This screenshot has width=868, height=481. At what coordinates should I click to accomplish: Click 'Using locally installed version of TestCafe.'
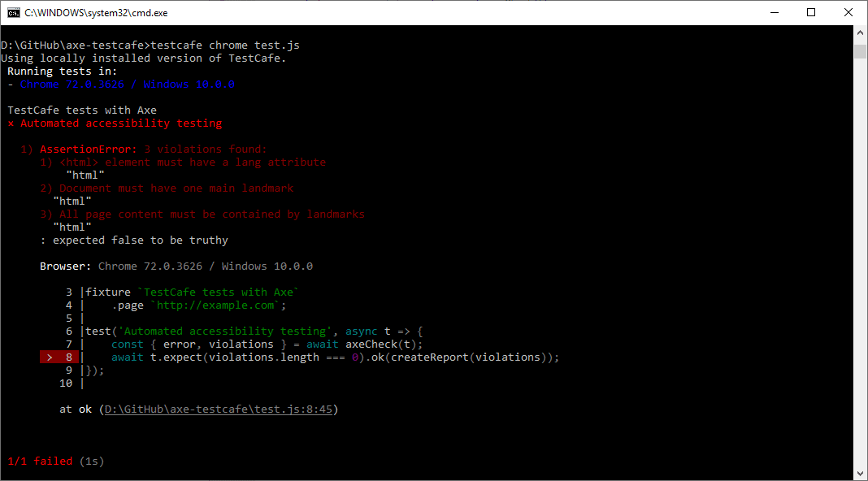[143, 58]
